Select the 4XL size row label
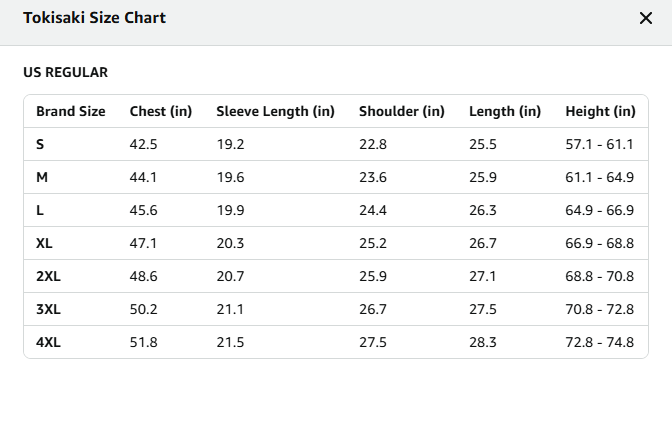672x427 pixels. tap(48, 343)
